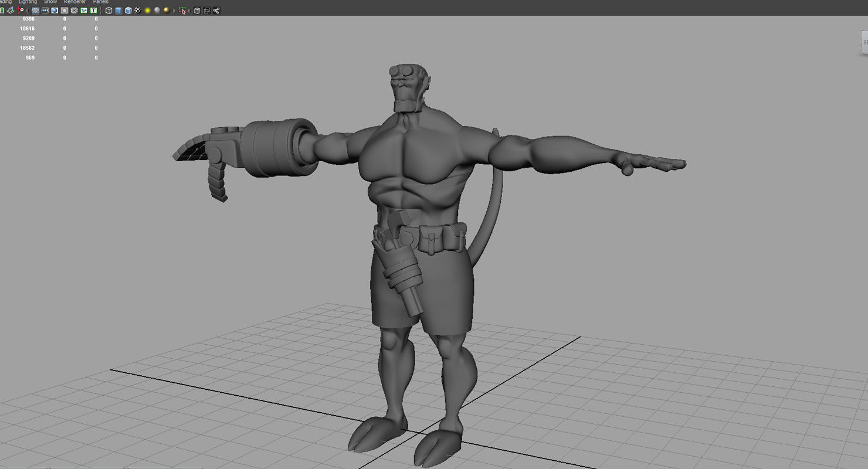Toggle the safe action icon
Image resolution: width=868 pixels, height=469 pixels.
click(x=84, y=11)
